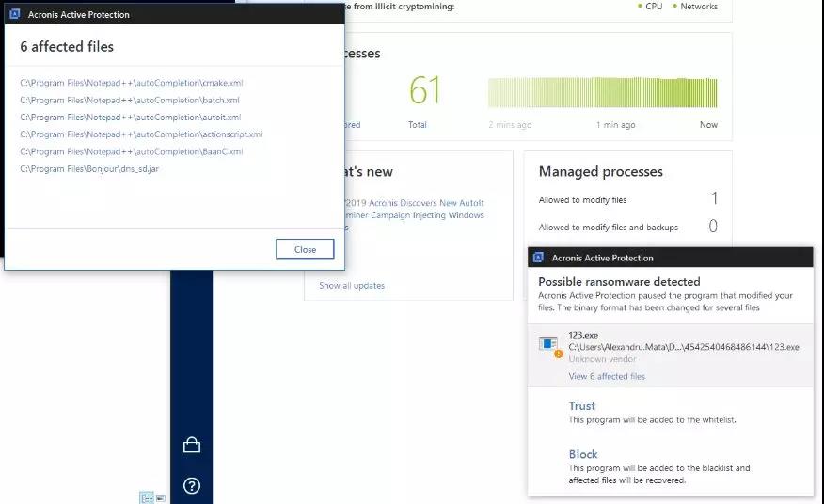
Task: Open Allowed to modify files and backups row
Action: (608, 228)
